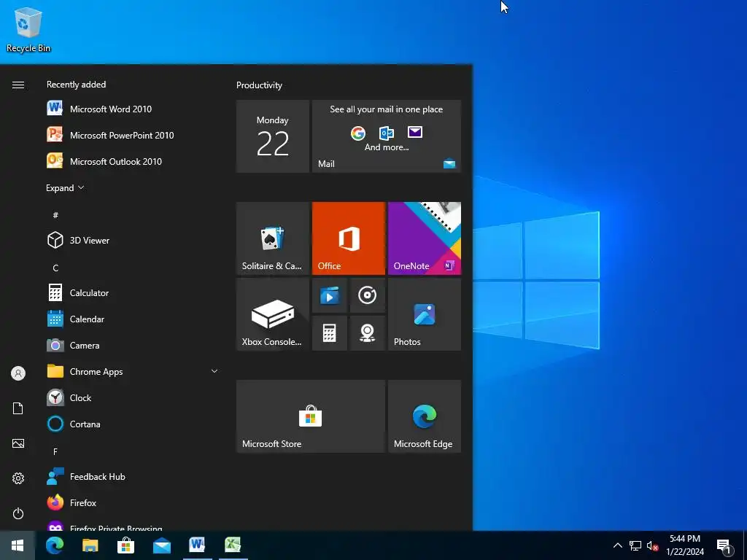Viewport: 747px width, 560px height.
Task: Show hidden system tray icons
Action: (617, 545)
